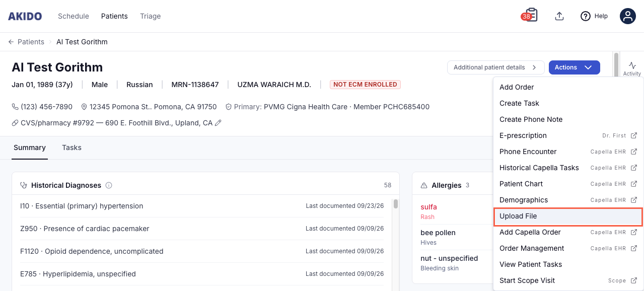Click the Historical Diagnoses list scrollbar
Screen dimensions: 644x291
pos(396,204)
